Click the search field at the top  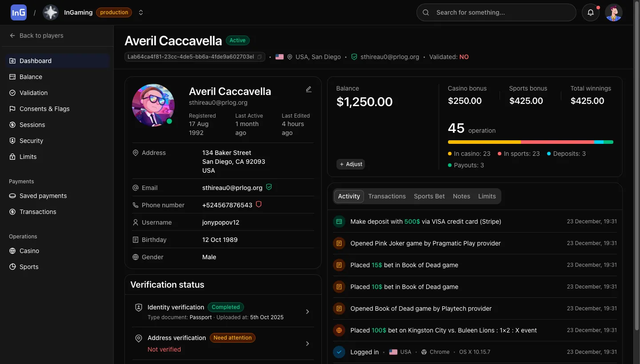(x=496, y=12)
